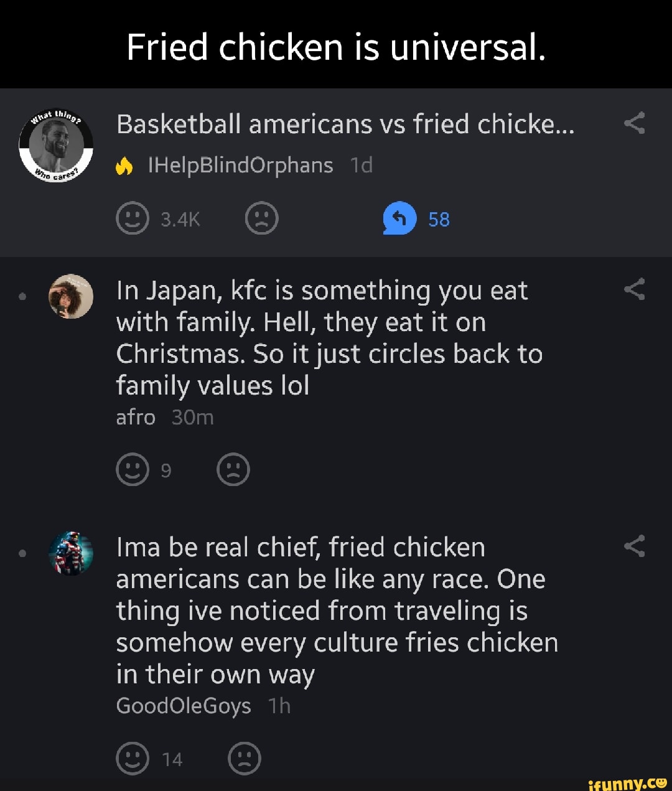Viewport: 672px width, 791px height.
Task: Click the 1d timestamp on the post
Action: [x=361, y=165]
